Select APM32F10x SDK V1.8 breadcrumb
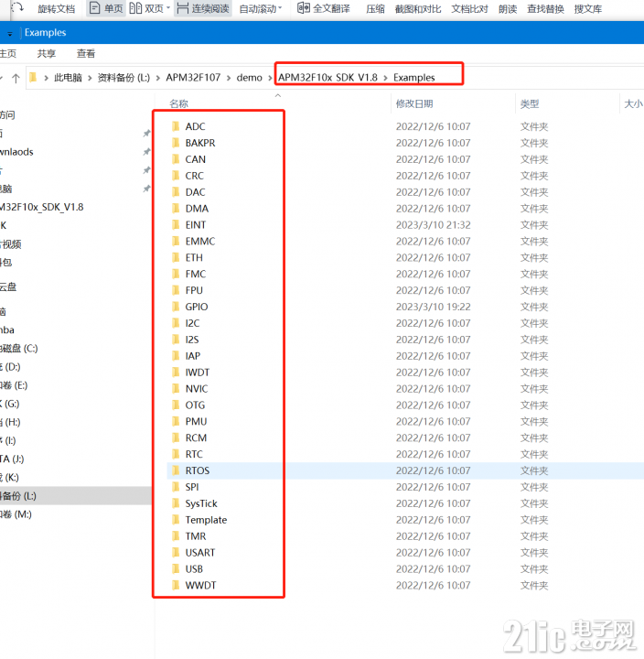 (x=327, y=77)
